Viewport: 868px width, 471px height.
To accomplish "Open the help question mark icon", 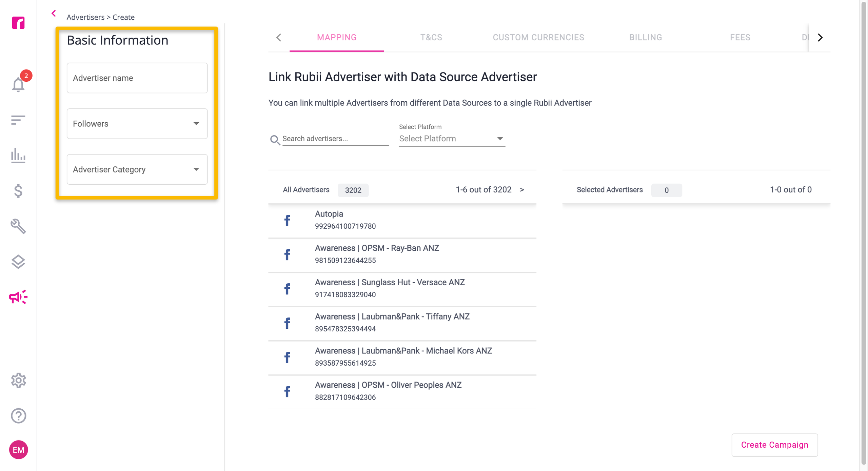I will pos(18,416).
